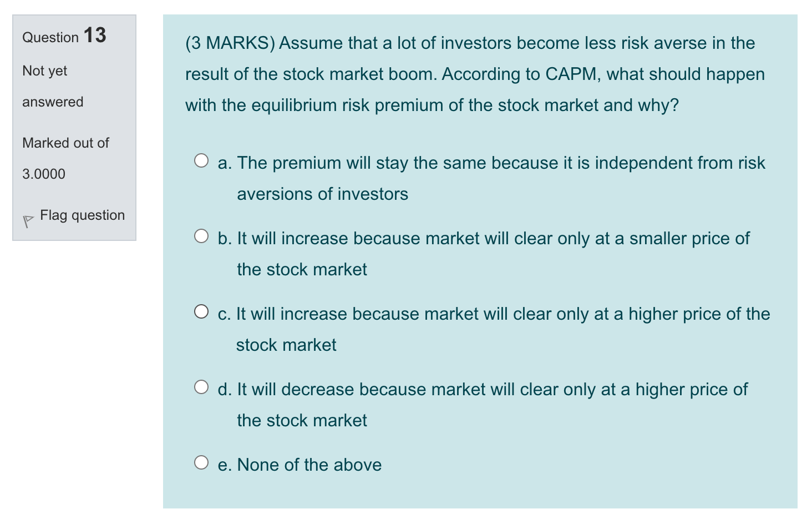This screenshot has width=812, height=524.
Task: Select answer d stating premium will decrease
Action: (x=201, y=386)
